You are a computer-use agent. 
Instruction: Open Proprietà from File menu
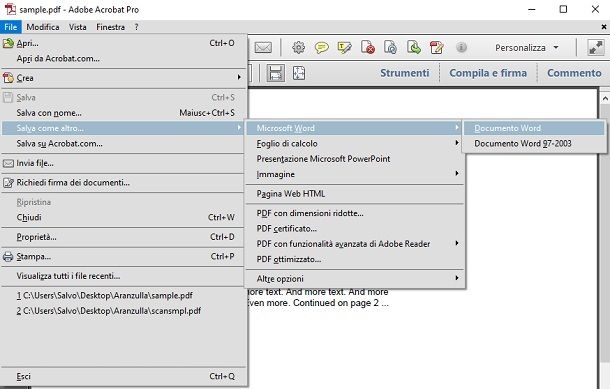pos(123,237)
